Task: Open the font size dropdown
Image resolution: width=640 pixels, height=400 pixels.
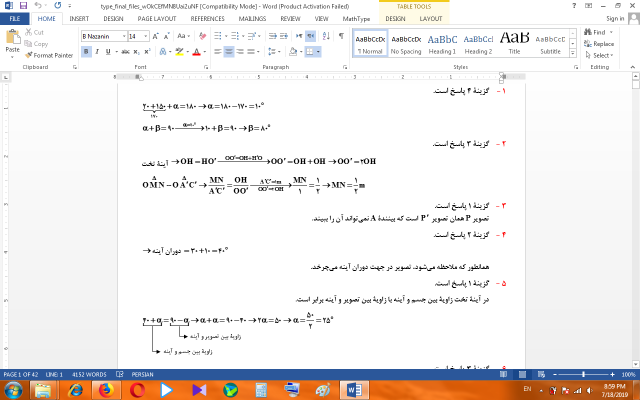Action: click(146, 36)
